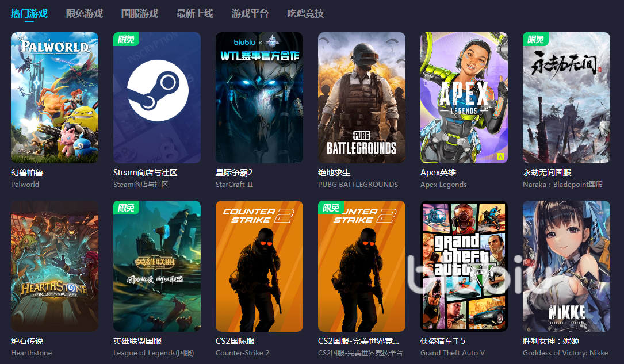Choose the Apex Legends game cover
The image size is (624, 364).
464,97
